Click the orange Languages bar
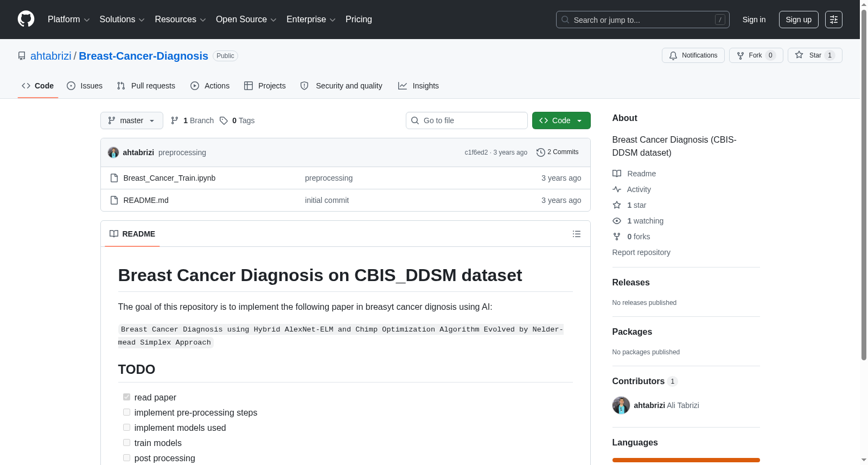 [686, 460]
